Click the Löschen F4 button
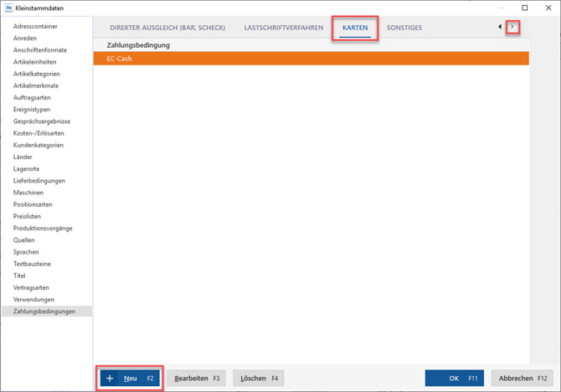561x392 pixels. click(258, 379)
